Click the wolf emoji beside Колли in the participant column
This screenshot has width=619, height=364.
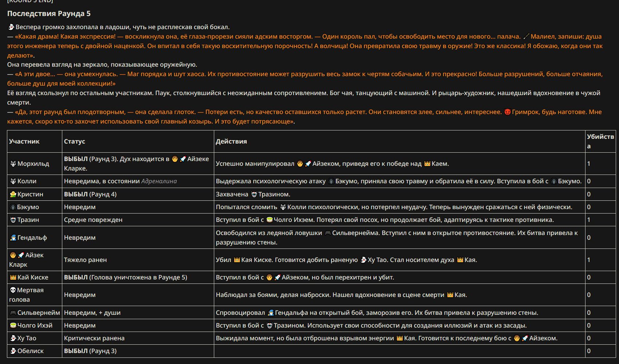click(x=13, y=181)
